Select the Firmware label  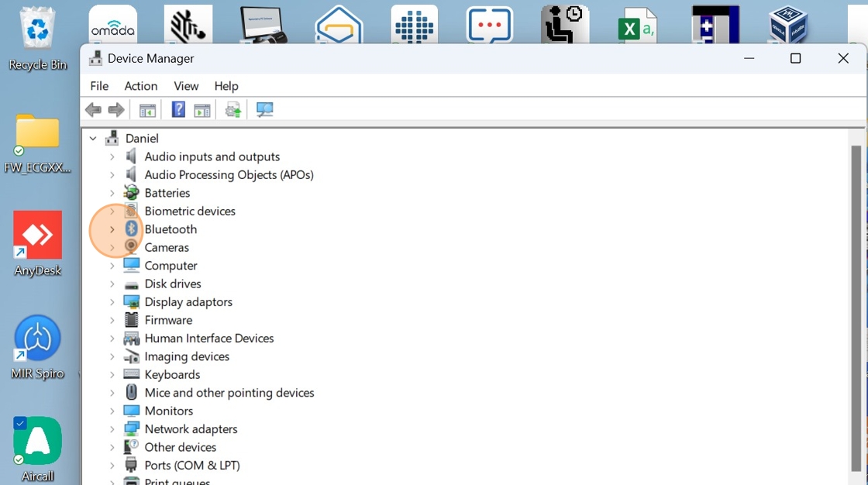(x=168, y=320)
